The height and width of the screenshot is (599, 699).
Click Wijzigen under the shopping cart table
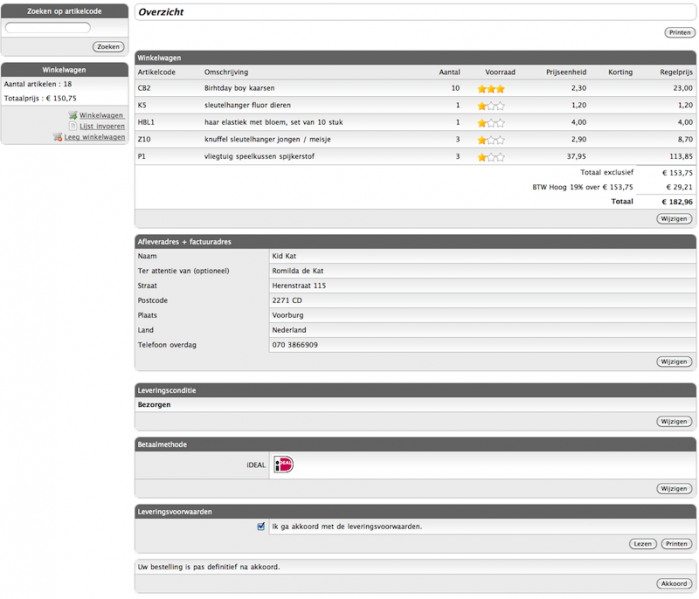(x=674, y=218)
